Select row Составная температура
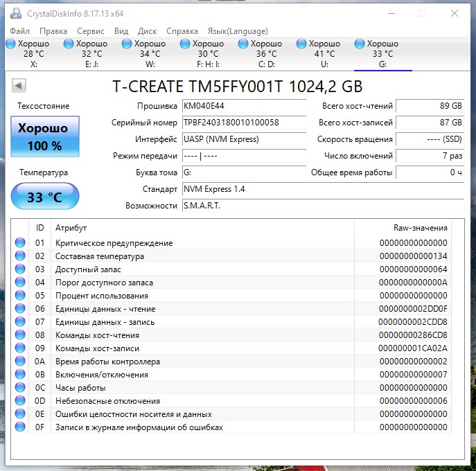 point(231,256)
